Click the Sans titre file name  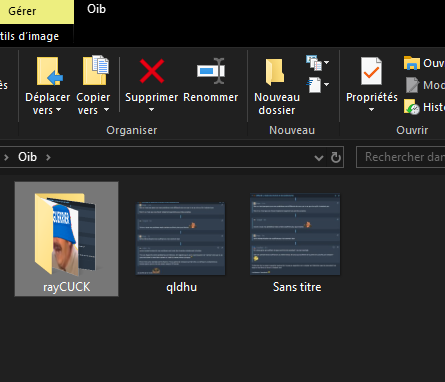[x=297, y=287]
